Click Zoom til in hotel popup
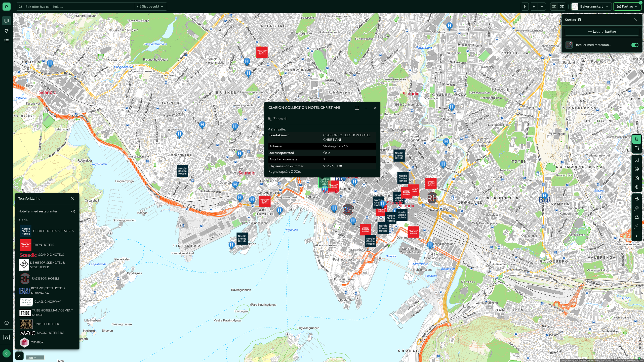The height and width of the screenshot is (362, 644). [x=277, y=119]
